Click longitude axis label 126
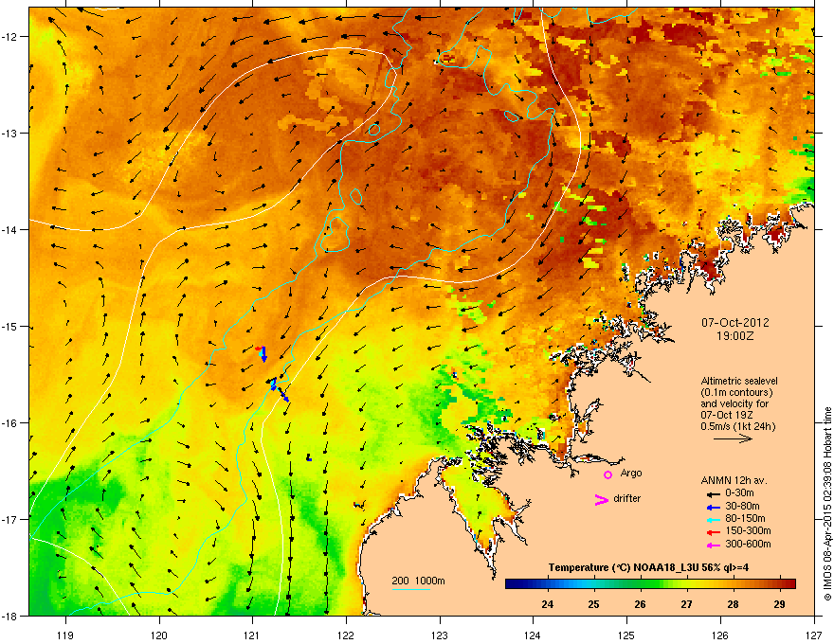 point(720,635)
